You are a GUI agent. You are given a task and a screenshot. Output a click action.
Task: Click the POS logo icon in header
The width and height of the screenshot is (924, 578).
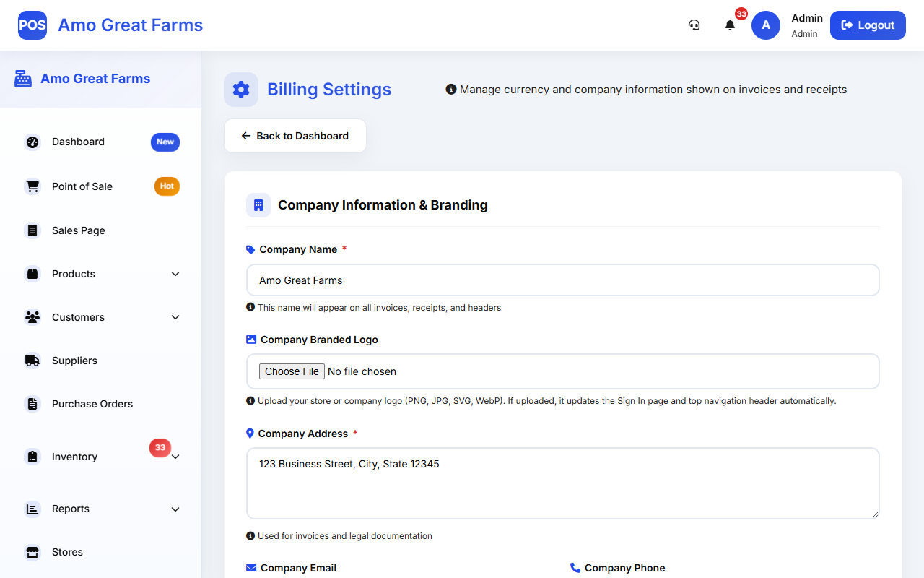click(32, 25)
